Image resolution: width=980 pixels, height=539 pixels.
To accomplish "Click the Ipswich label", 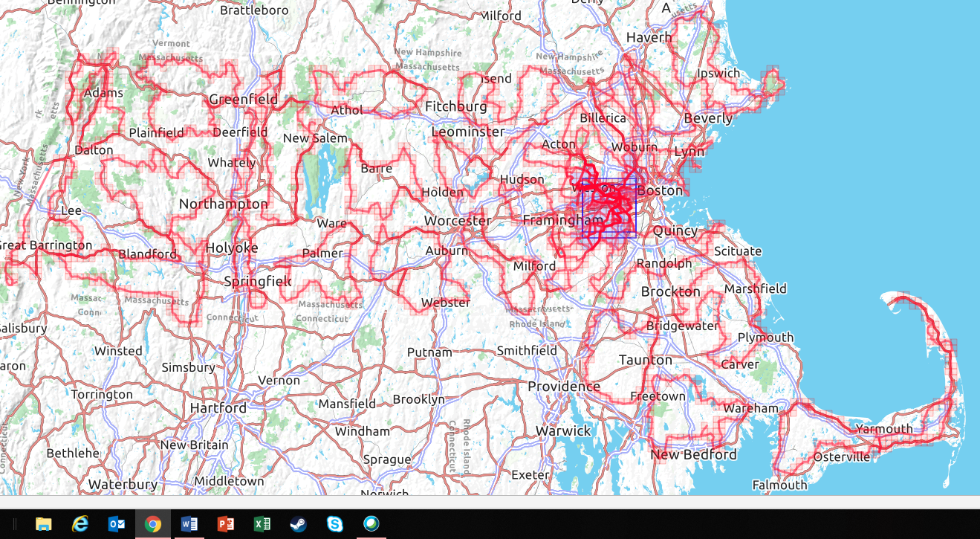I will pyautogui.click(x=719, y=73).
